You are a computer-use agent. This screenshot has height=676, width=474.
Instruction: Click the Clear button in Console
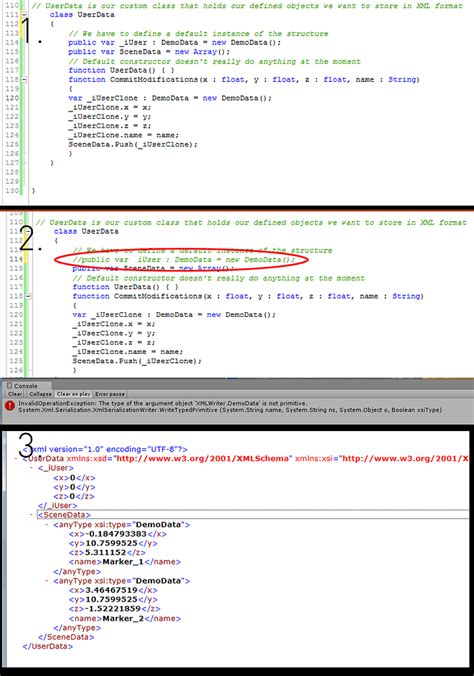[15, 394]
